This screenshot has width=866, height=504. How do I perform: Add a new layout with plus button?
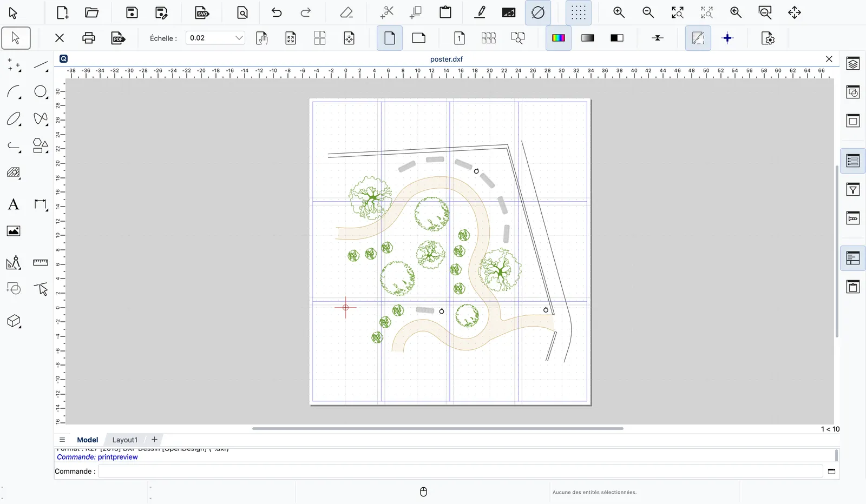tap(154, 440)
